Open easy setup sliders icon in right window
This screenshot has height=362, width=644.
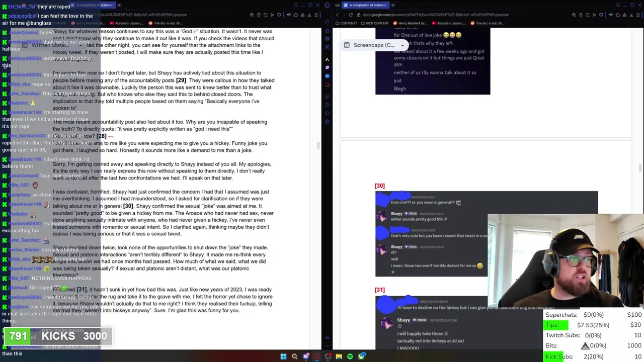pyautogui.click(x=638, y=15)
